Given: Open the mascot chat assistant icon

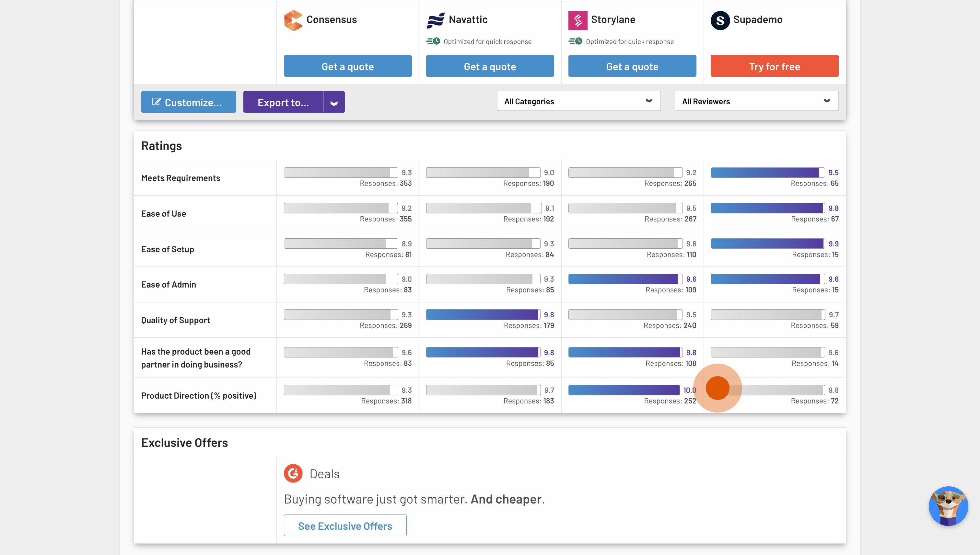Looking at the screenshot, I should (x=948, y=506).
